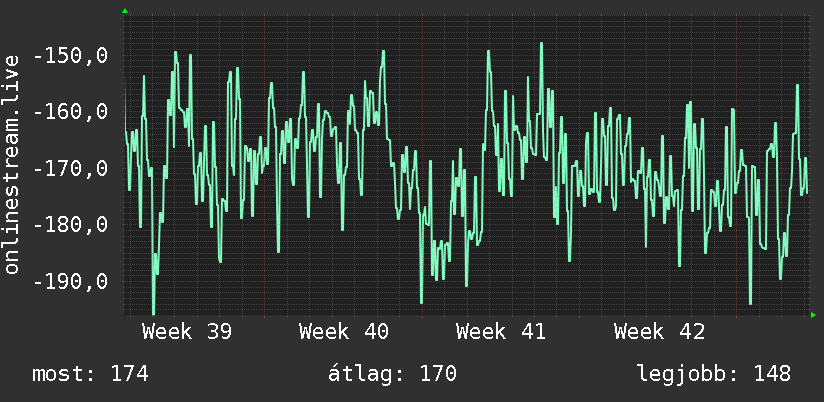Select the -180,0 y-axis value
The height and width of the screenshot is (402, 824).
point(70,225)
